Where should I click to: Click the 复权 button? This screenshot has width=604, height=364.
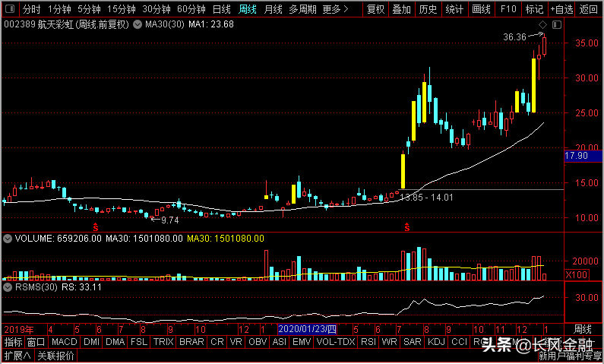(x=375, y=9)
